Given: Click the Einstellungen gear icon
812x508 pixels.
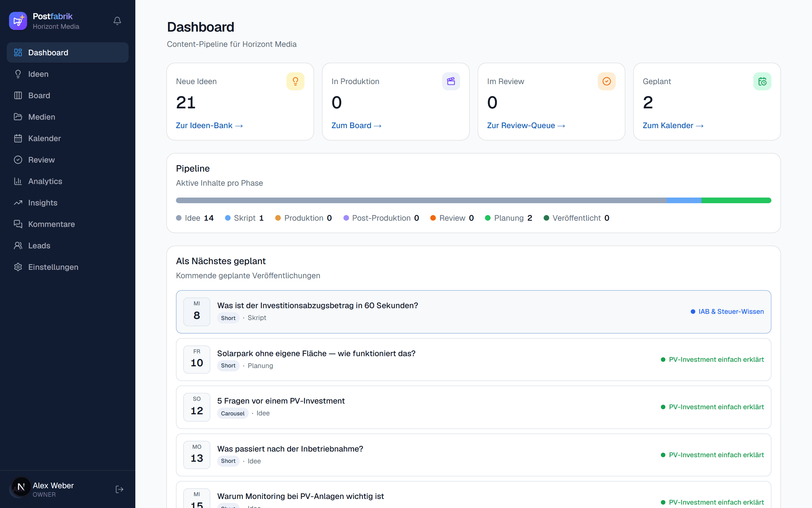Looking at the screenshot, I should [x=18, y=267].
